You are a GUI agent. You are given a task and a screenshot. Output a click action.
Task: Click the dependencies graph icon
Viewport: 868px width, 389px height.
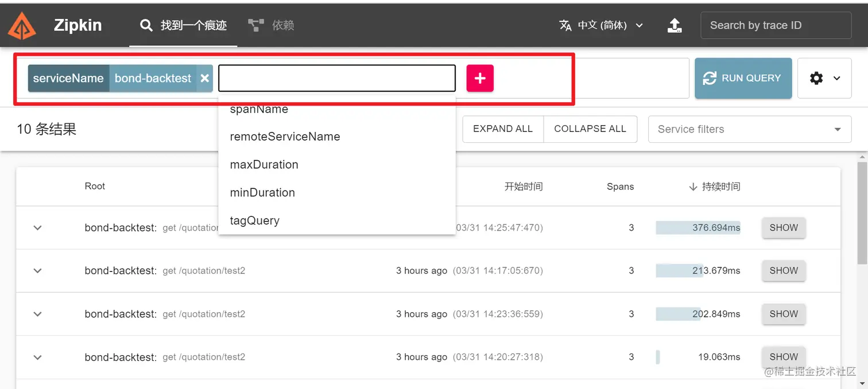click(x=255, y=25)
